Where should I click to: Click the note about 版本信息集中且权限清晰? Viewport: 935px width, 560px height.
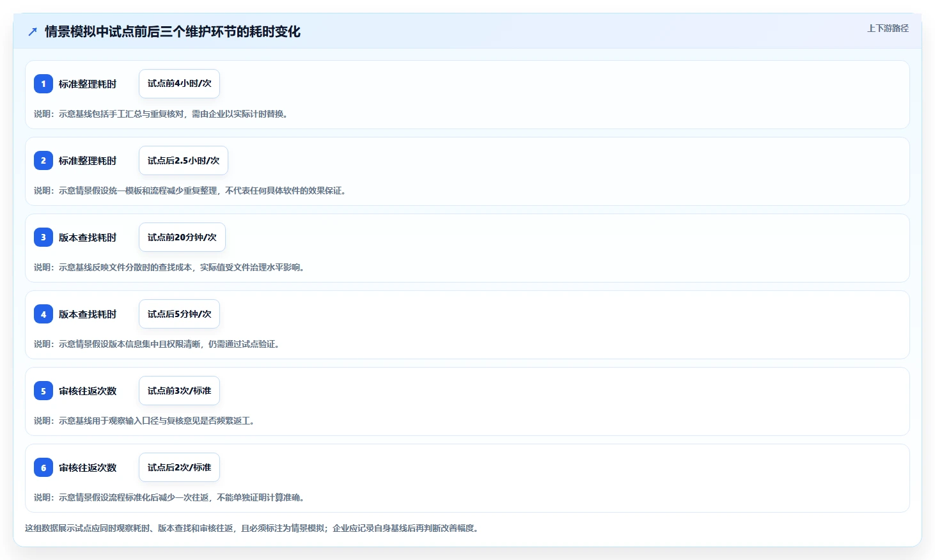pos(157,344)
